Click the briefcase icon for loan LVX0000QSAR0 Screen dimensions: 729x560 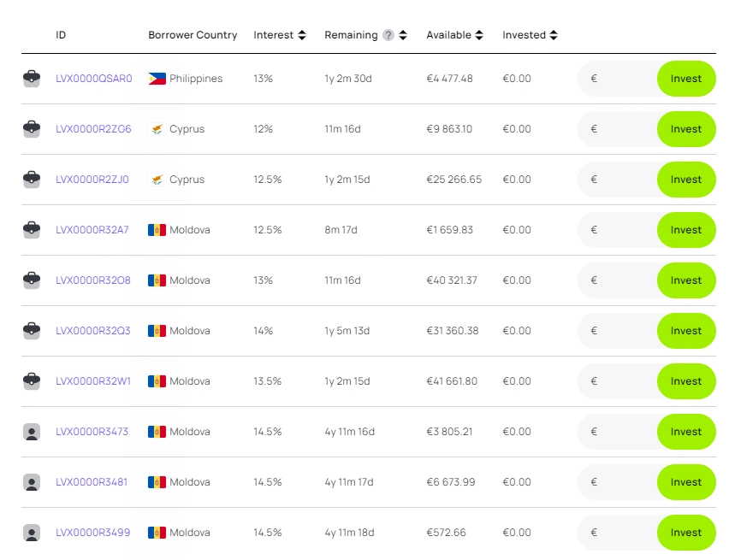[32, 79]
